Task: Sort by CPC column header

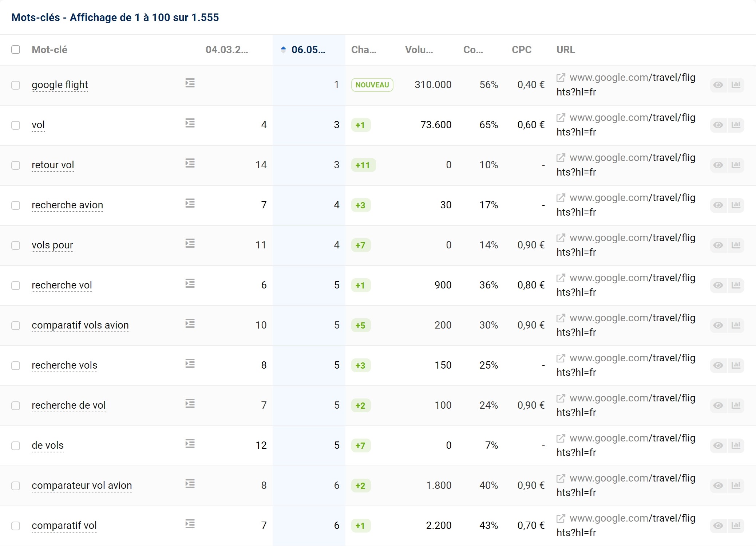Action: [522, 50]
